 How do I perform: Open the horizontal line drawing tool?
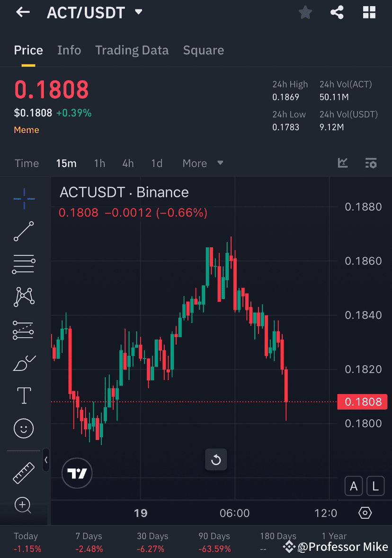coord(23,264)
